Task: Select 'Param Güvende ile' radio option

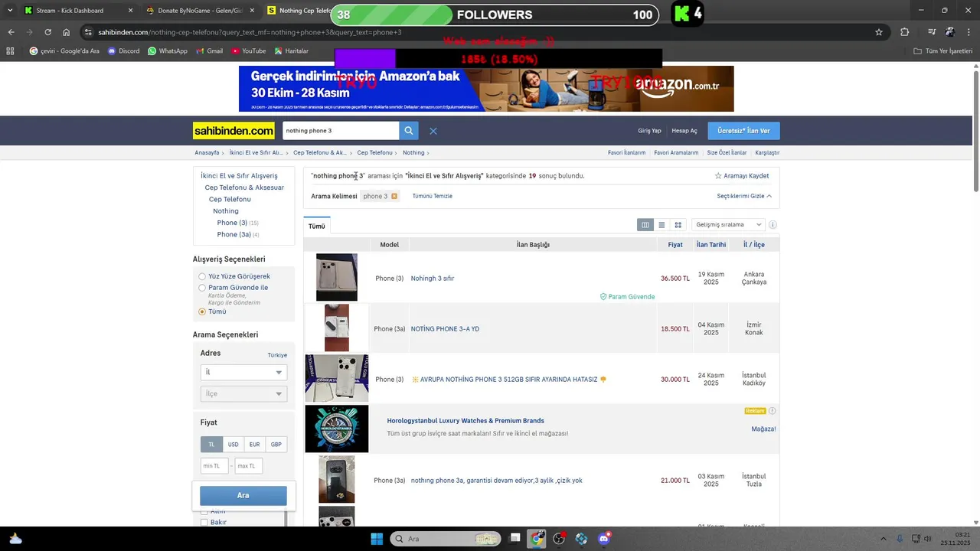Action: click(x=202, y=288)
